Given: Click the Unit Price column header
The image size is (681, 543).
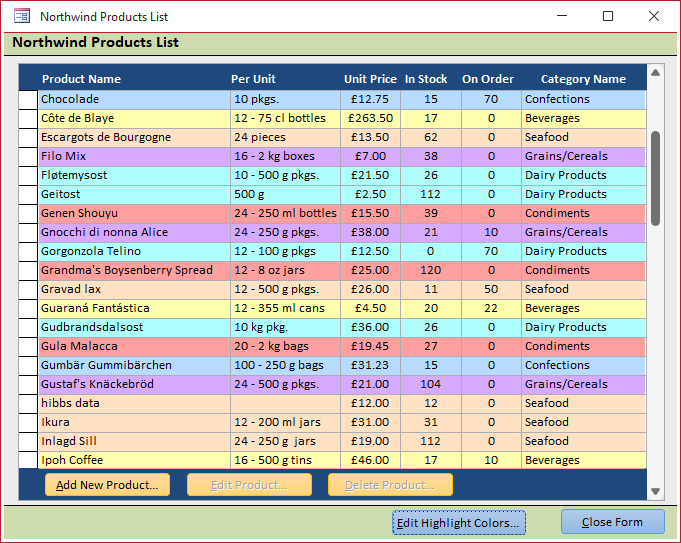Looking at the screenshot, I should (370, 79).
